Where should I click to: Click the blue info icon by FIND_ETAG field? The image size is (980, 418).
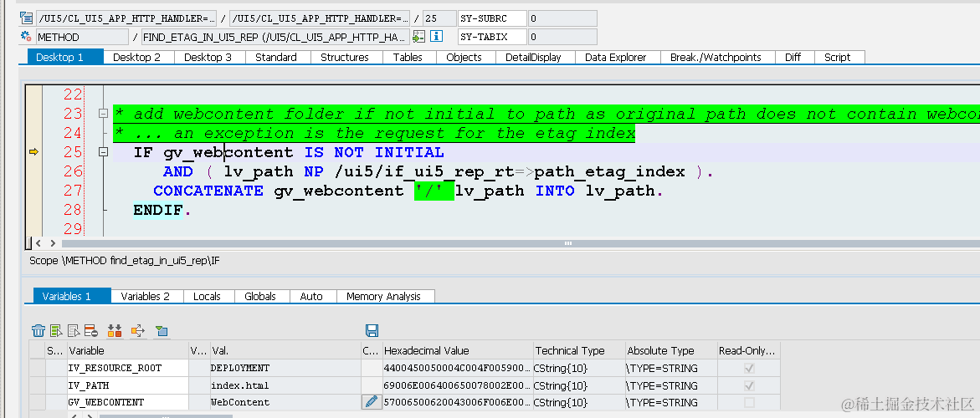pos(436,36)
